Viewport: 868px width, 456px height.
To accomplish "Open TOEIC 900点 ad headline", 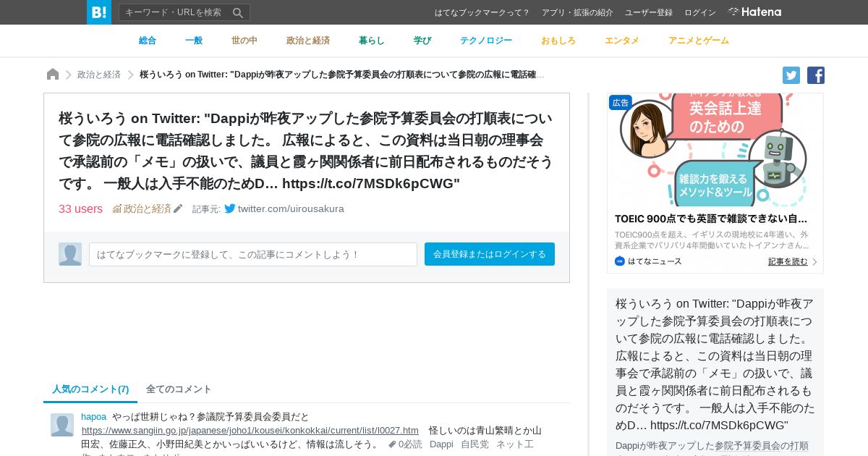I will click(711, 219).
